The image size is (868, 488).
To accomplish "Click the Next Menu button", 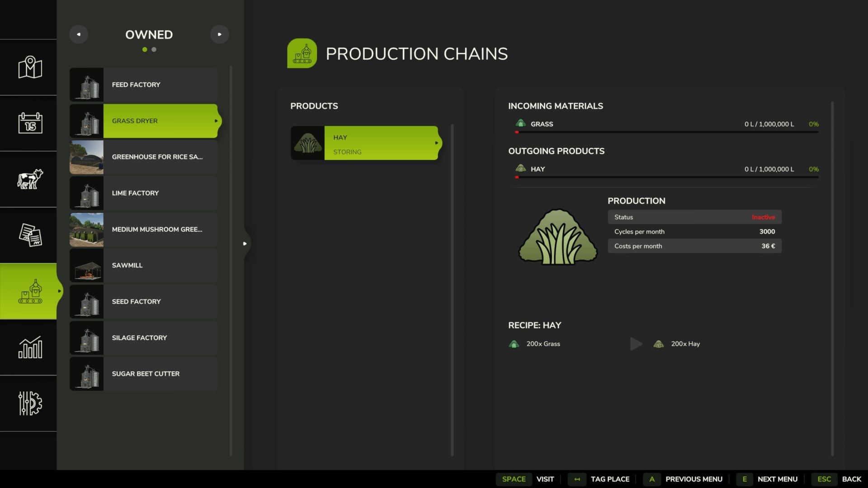I will point(767,479).
